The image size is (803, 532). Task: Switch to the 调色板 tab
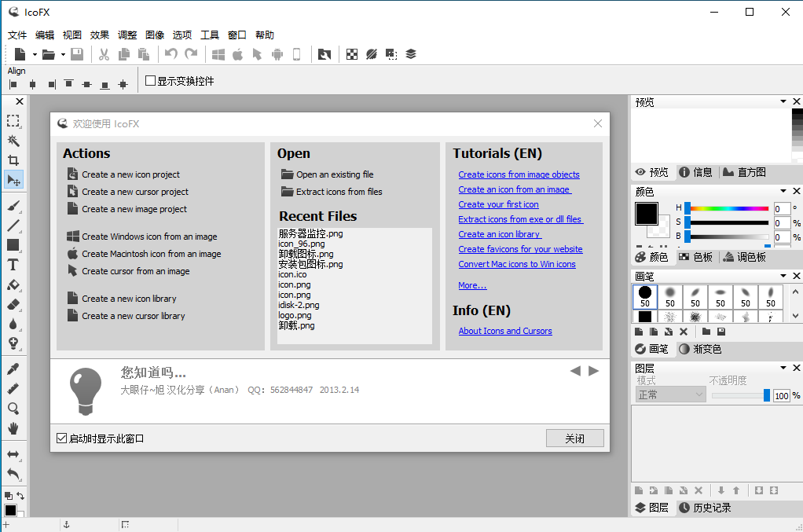click(744, 257)
